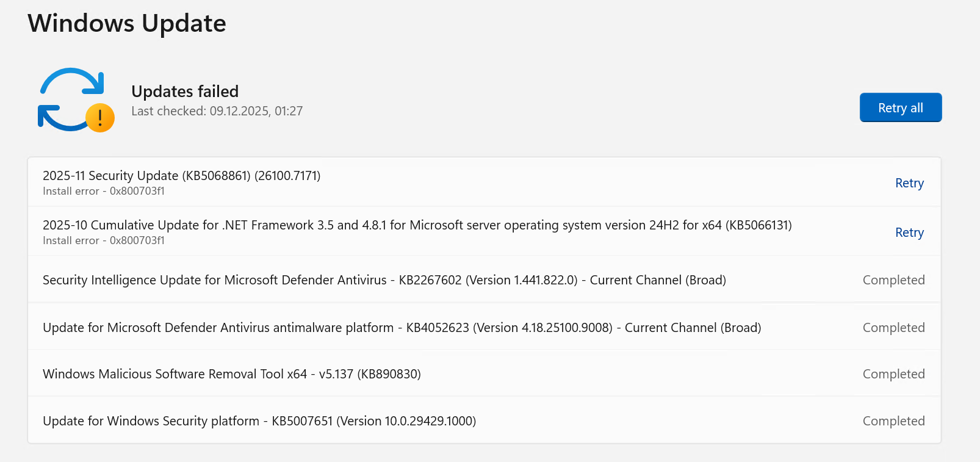Click install error code under Security Update
Image resolution: width=980 pixels, height=462 pixels.
click(x=104, y=191)
